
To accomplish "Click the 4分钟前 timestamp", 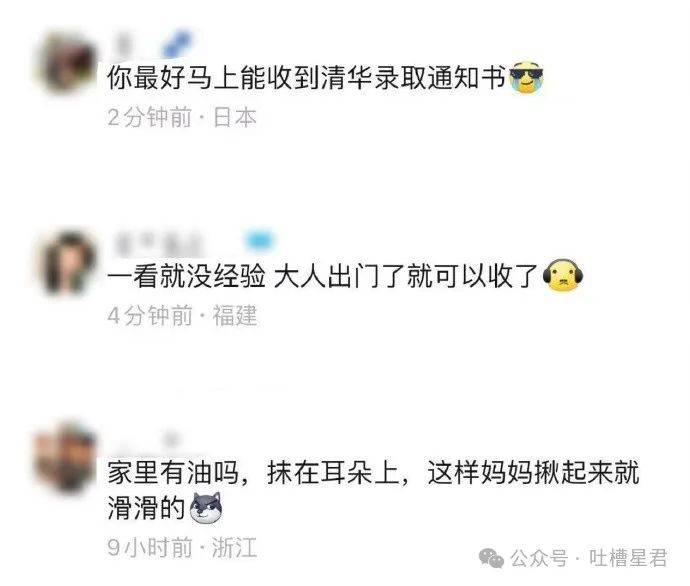I will [150, 315].
